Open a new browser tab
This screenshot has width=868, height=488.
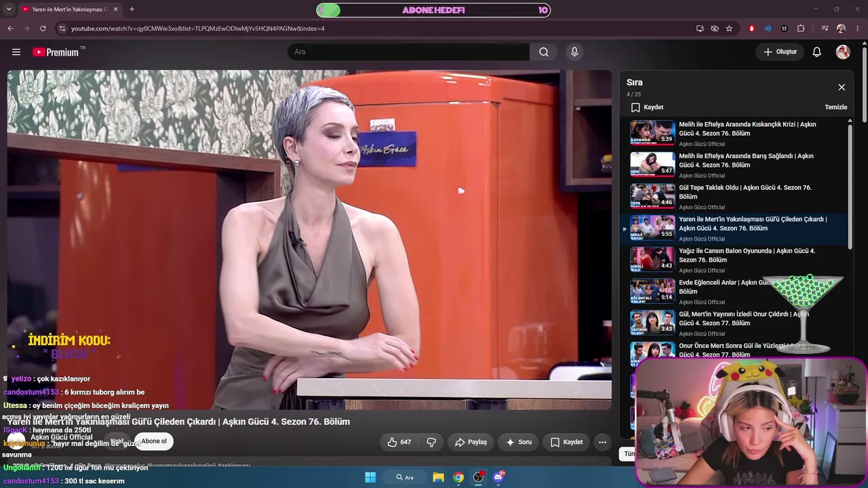pos(132,9)
